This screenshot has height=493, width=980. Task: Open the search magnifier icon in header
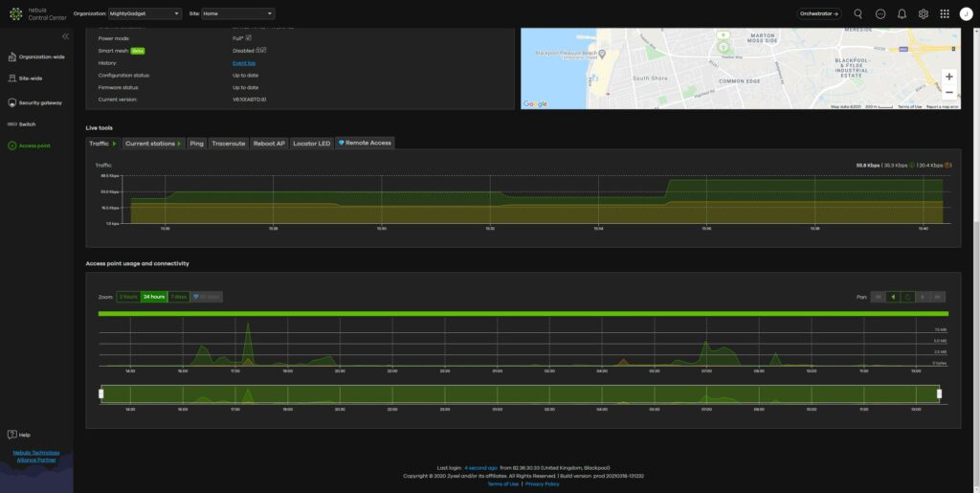click(857, 14)
